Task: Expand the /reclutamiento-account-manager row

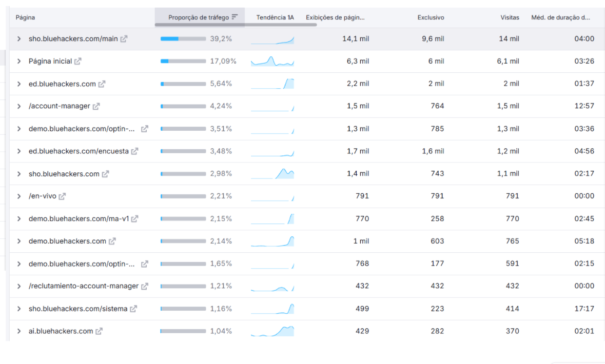Action: [x=19, y=287]
